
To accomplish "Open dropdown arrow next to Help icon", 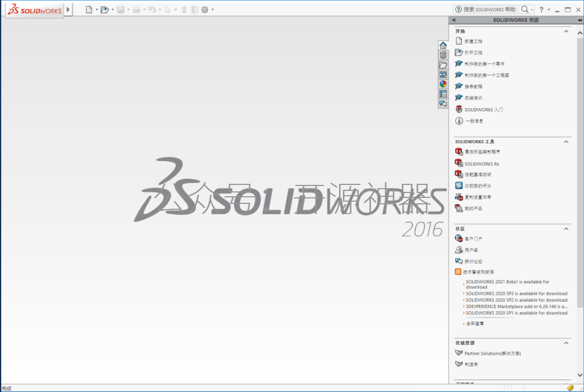I will (549, 10).
